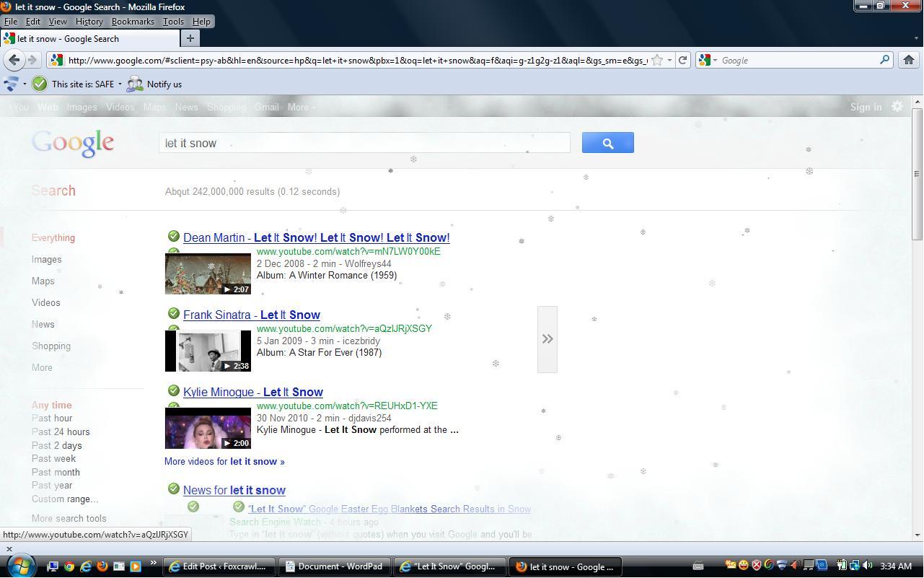Open the URL history dropdown arrow
This screenshot has width=924, height=578.
pyautogui.click(x=669, y=60)
